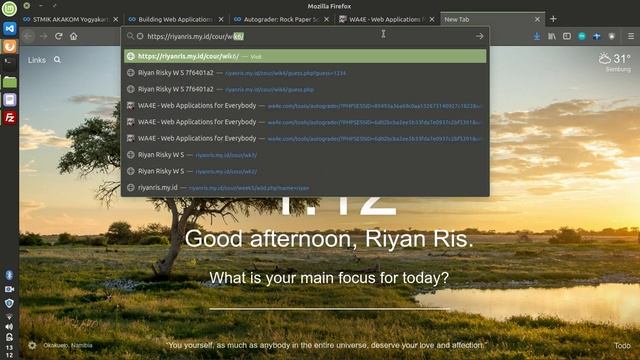This screenshot has height=360, width=640.
Task: Toggle the Firefox sidebar icon
Action: [567, 36]
